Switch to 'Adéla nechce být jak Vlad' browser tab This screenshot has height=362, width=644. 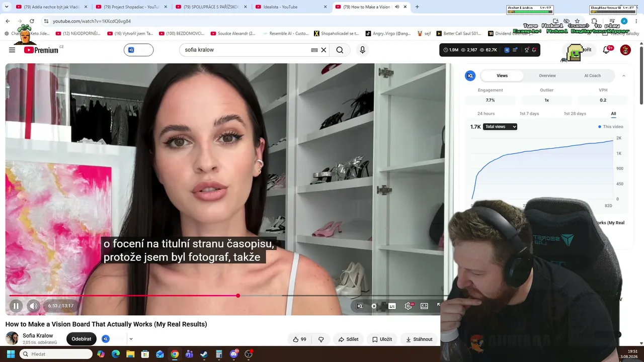point(51,7)
